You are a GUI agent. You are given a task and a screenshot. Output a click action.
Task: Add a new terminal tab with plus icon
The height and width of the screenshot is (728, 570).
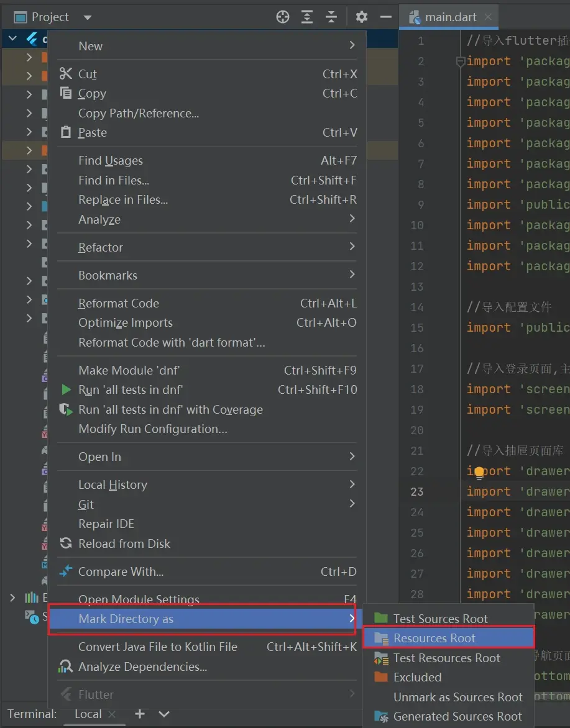point(140,714)
